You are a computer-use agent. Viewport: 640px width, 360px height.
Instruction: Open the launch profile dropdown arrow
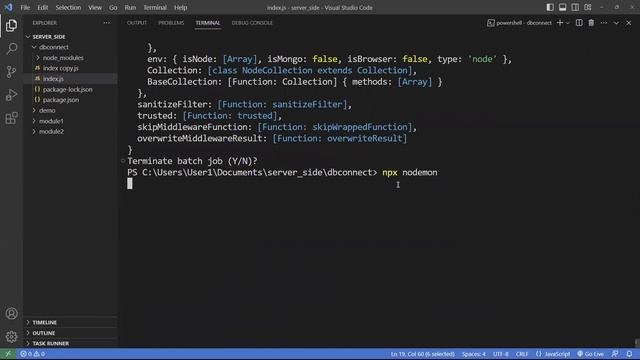568,23
